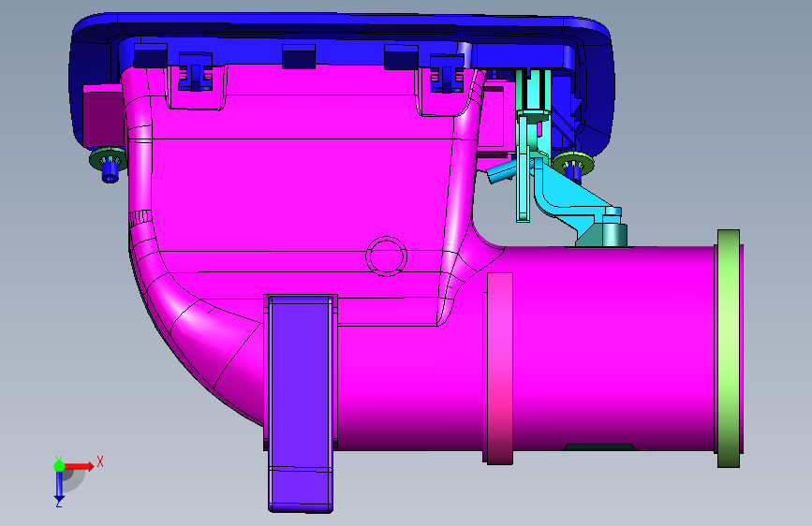Viewport: 812px width, 526px height.
Task: Select the teal cylindrical post atop the duct
Action: (614, 235)
